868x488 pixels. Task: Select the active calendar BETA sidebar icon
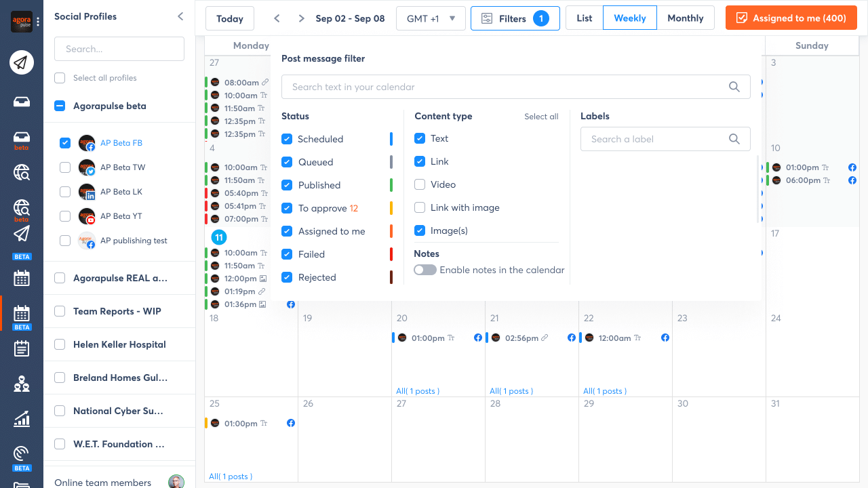point(22,317)
